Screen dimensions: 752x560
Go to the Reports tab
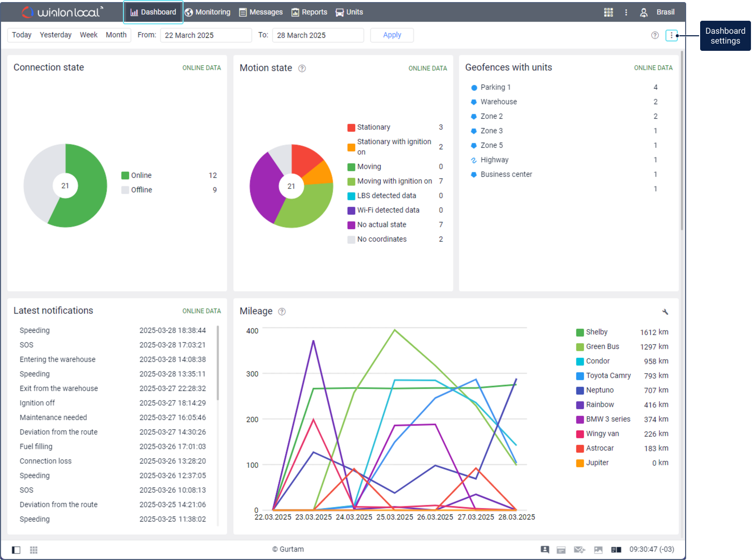309,12
